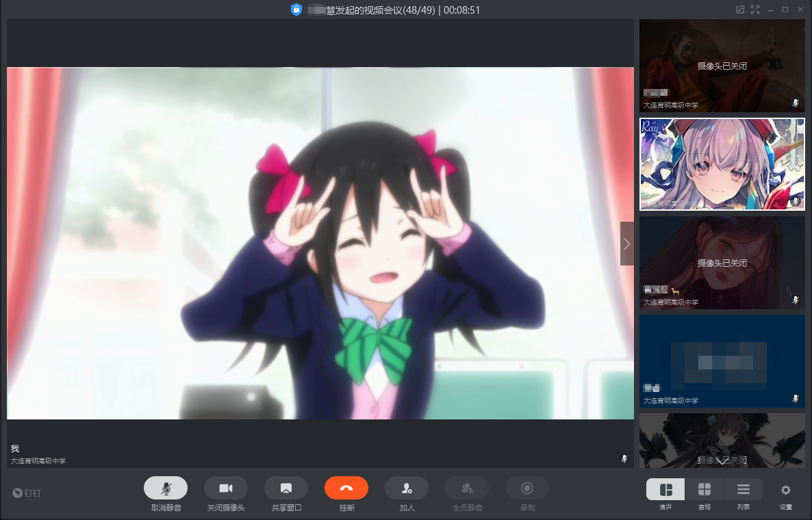Click 大连育明高级中学 label under main video
The width and height of the screenshot is (812, 520).
pos(38,460)
